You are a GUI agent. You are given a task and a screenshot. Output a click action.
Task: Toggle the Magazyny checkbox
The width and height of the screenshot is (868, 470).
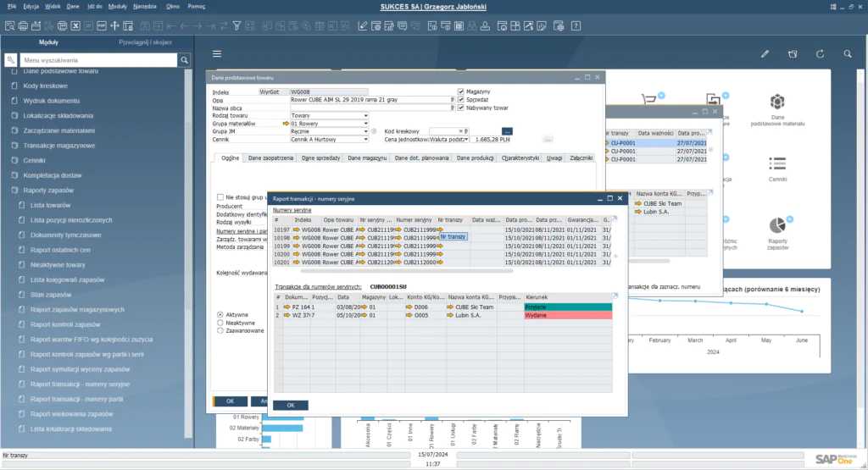coord(461,91)
